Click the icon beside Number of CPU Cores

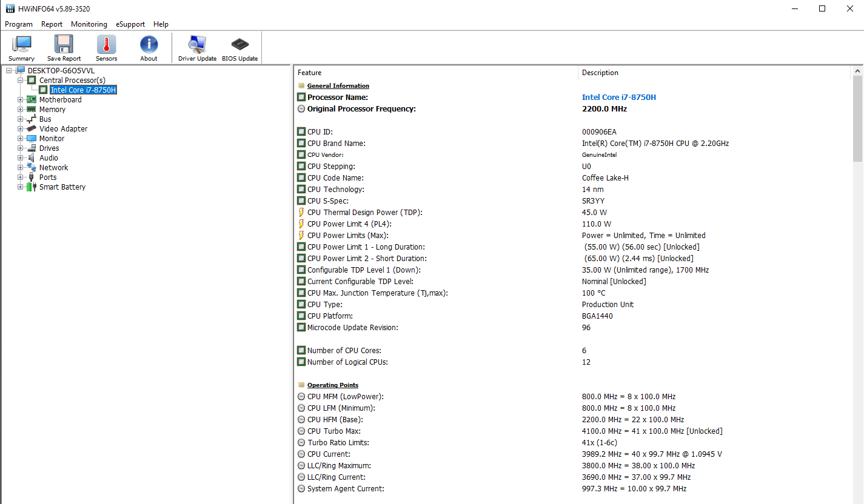pos(301,351)
